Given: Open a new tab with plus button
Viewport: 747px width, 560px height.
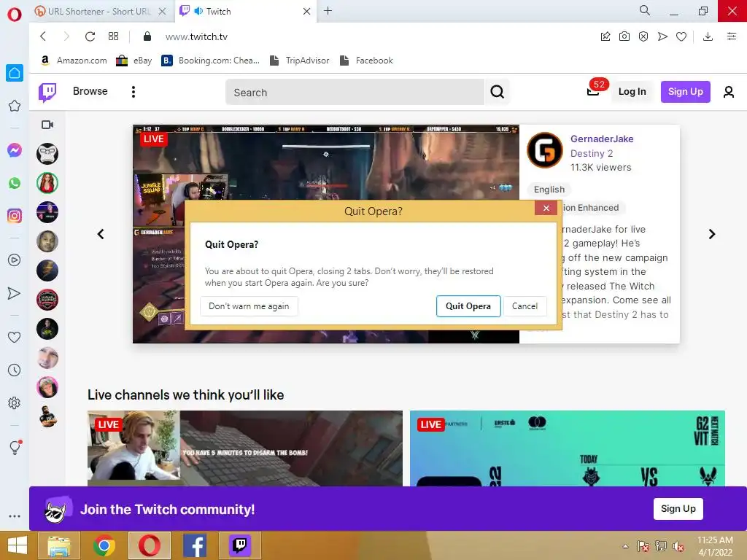Looking at the screenshot, I should coord(328,11).
